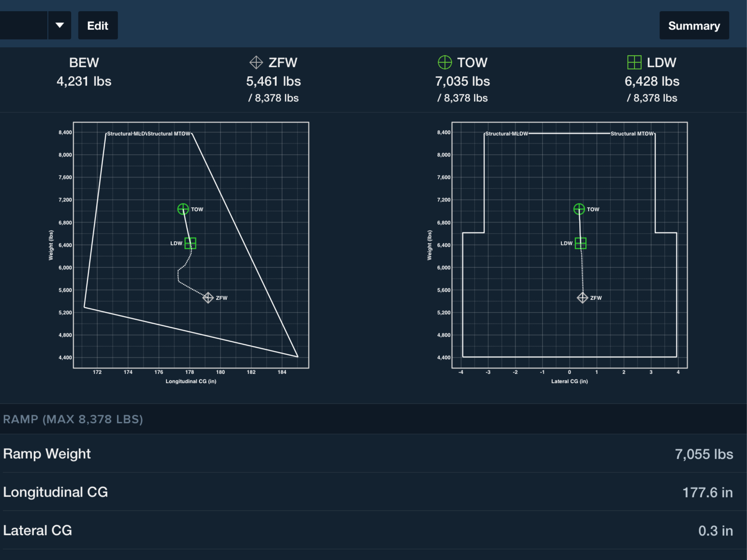Click the Structural MTOW label on lateral chart
747x560 pixels.
pos(632,134)
